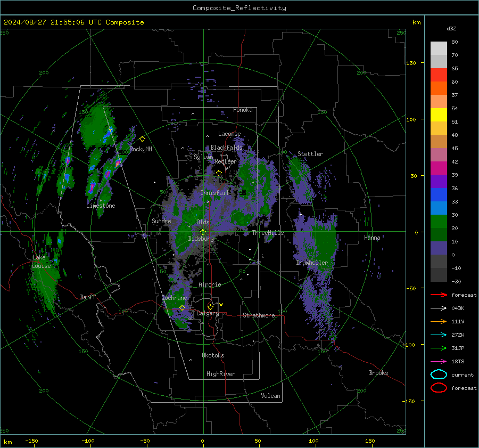
Task: Click the Composite_Reflectivity title text
Action: [240, 8]
